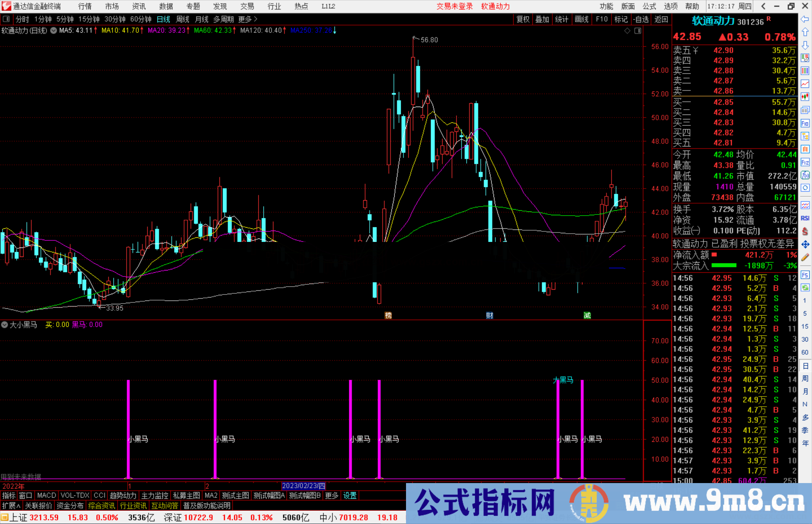Expand the 更多 periods dropdown
Viewport: 812px width, 524px height.
point(244,19)
